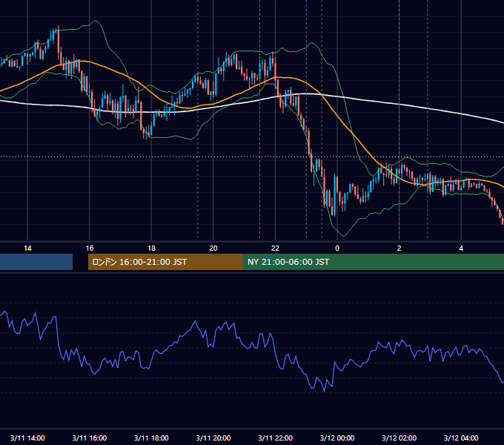Screen dimensions: 504x445
Task: Click the 3/12 02:00 date label
Action: [x=399, y=438]
